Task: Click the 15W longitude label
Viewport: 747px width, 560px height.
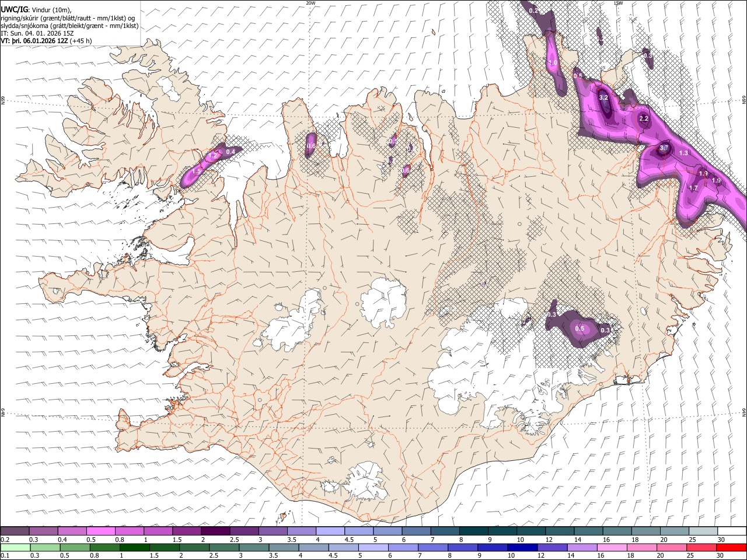Action: tap(618, 3)
